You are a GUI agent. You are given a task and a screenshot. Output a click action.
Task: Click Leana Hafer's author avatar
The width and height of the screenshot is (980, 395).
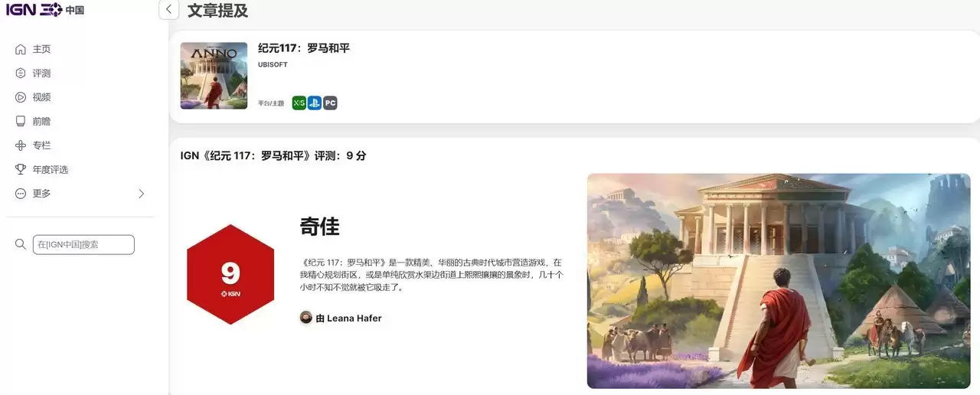(x=305, y=318)
